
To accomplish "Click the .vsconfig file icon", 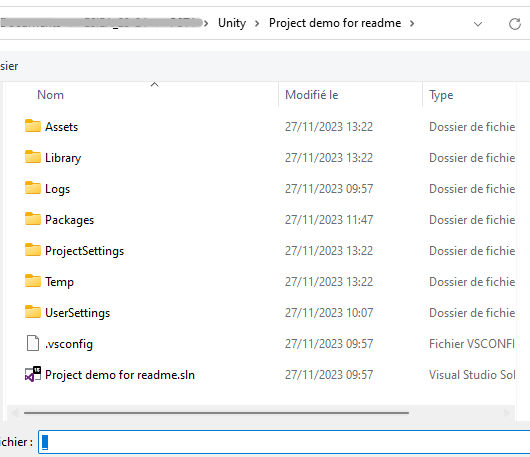I will pyautogui.click(x=33, y=343).
